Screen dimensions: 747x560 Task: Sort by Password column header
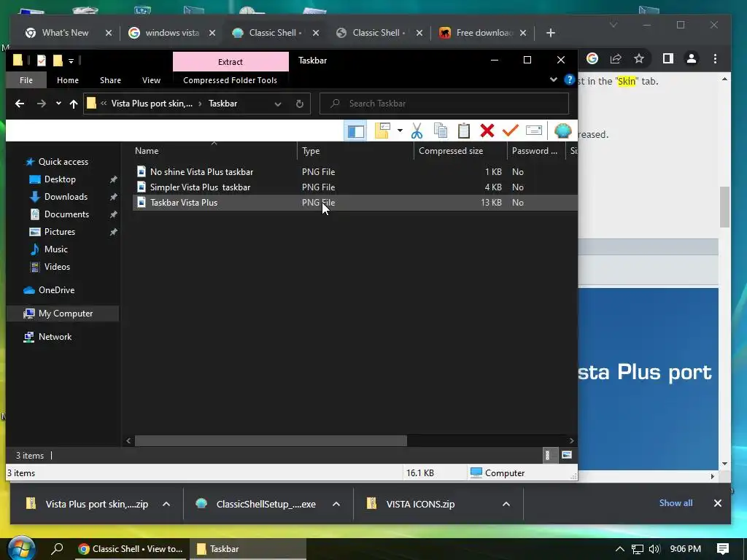[x=537, y=150]
